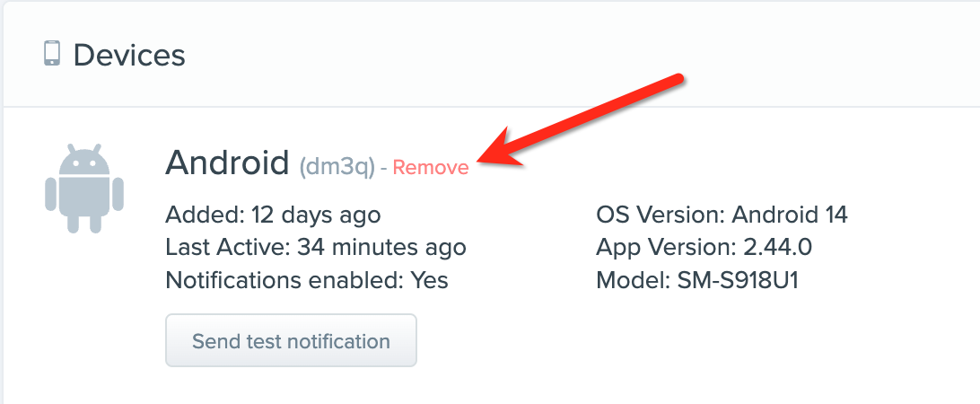Remove the Android dm3q device
This screenshot has height=404, width=980.
pyautogui.click(x=430, y=168)
